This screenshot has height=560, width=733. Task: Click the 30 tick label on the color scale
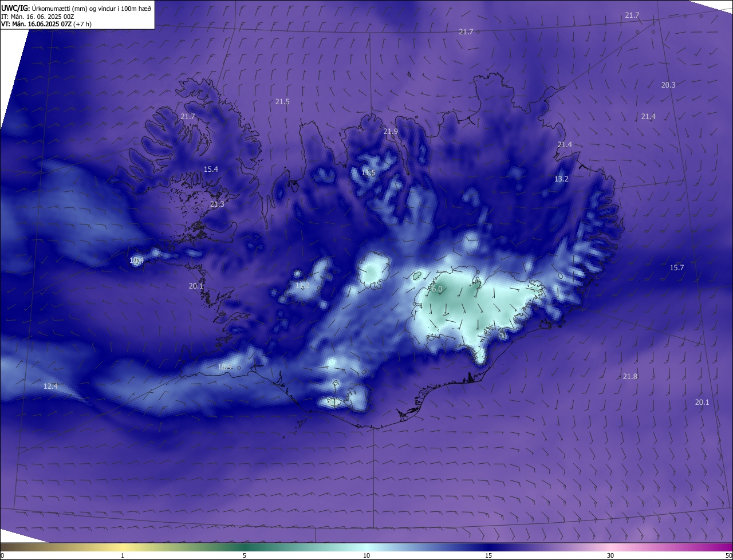(x=610, y=555)
